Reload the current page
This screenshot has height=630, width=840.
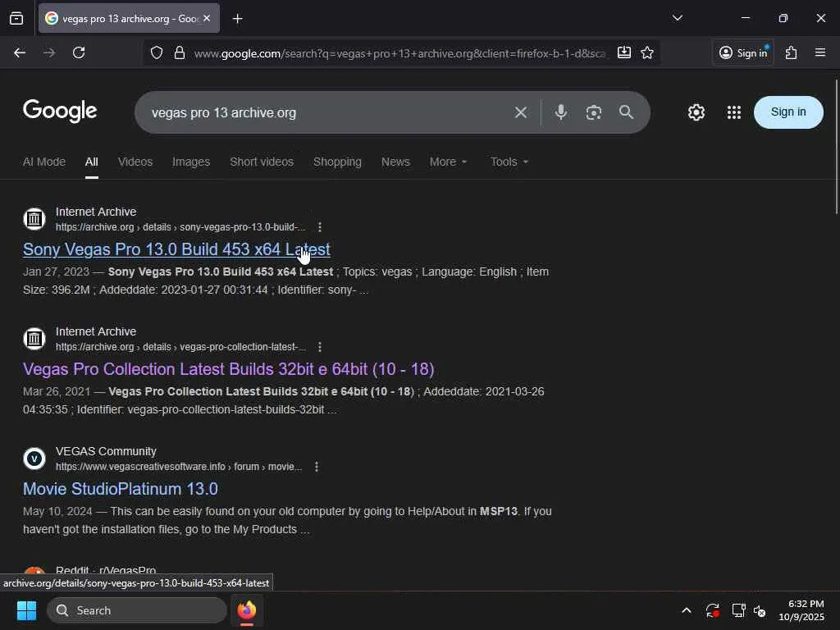coord(79,52)
